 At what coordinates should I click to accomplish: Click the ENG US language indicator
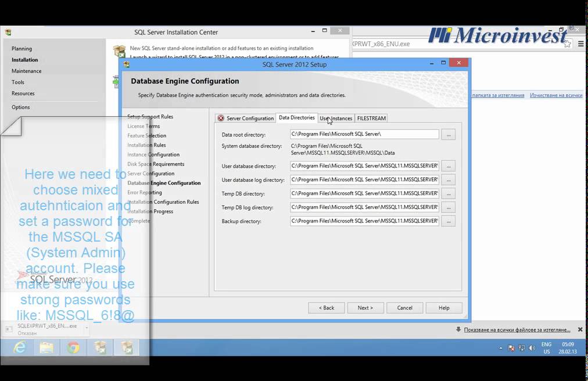(546, 348)
